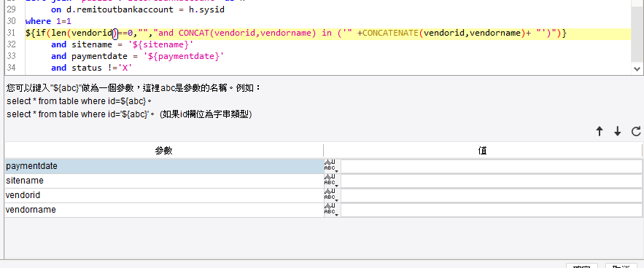
Task: Click the SQL editor scrollbar down arrow
Action: click(637, 69)
